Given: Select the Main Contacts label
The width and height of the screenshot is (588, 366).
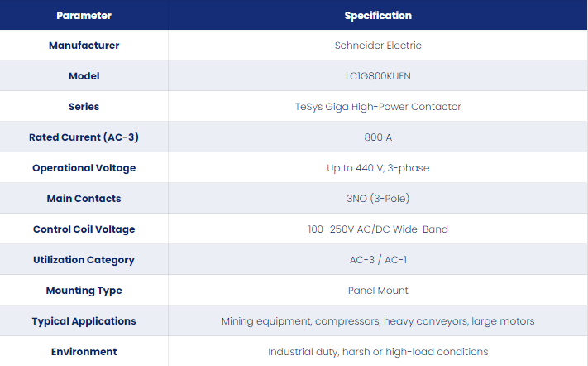Looking at the screenshot, I should 84,199.
